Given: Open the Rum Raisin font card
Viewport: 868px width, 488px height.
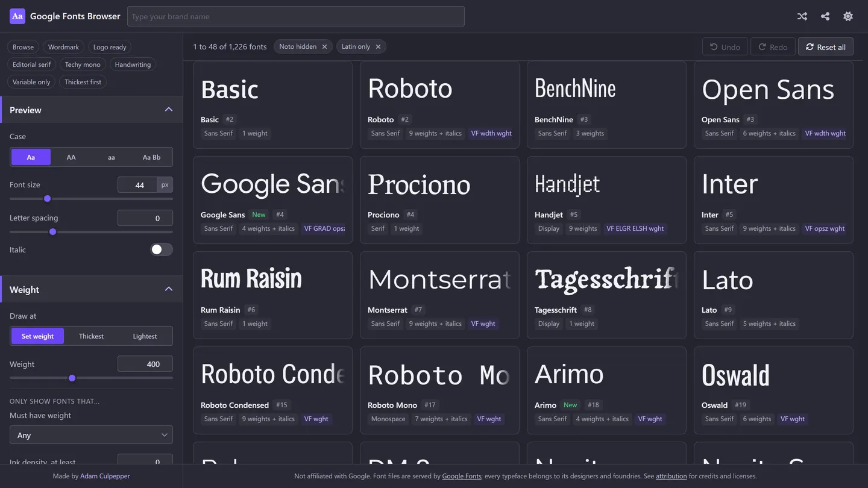Looking at the screenshot, I should click(x=272, y=295).
